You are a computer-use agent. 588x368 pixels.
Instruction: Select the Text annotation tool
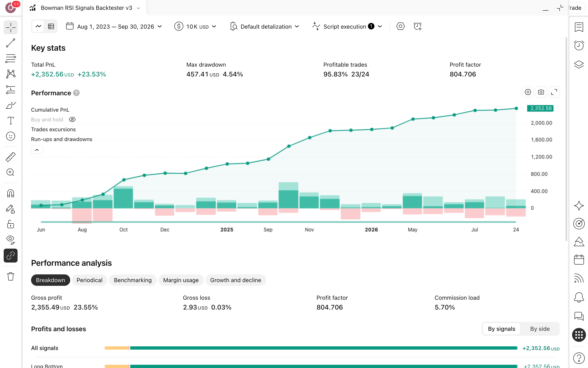point(11,121)
